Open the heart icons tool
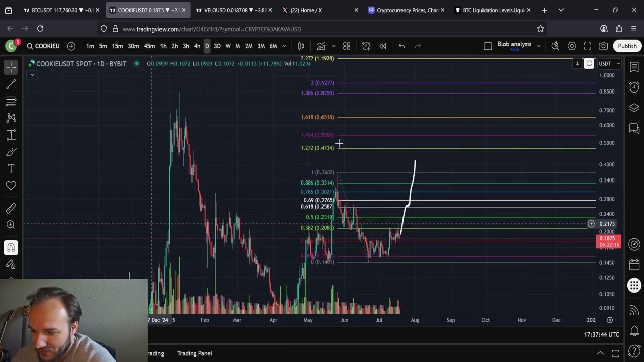644x362 pixels. point(11,186)
